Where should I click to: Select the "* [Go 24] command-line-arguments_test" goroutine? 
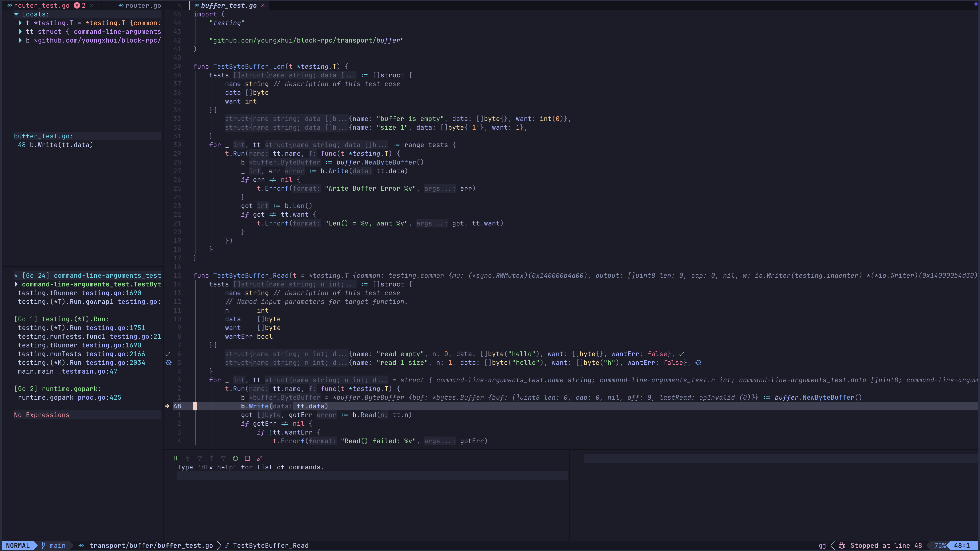[x=87, y=275]
